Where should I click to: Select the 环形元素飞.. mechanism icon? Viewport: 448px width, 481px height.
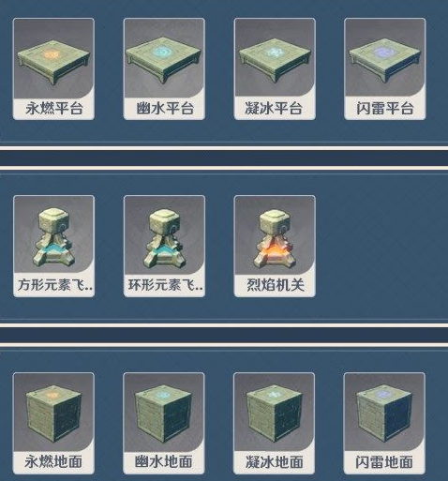pyautogui.click(x=164, y=246)
